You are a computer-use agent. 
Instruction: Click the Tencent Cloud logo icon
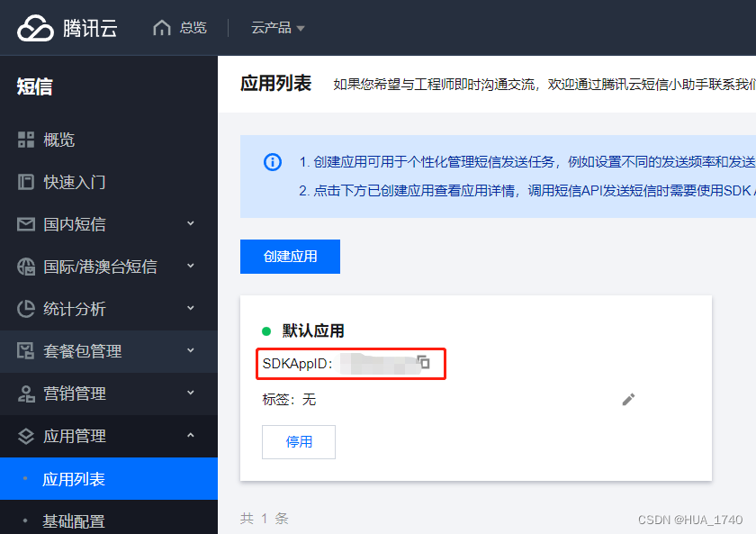(x=35, y=28)
